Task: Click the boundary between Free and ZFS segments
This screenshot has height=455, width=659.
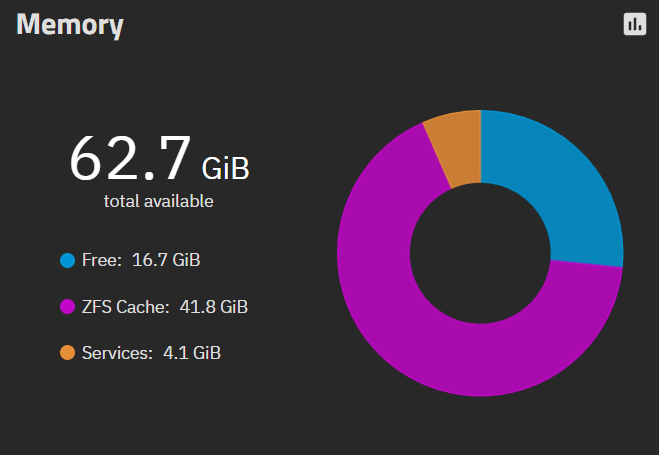Action: 587,263
